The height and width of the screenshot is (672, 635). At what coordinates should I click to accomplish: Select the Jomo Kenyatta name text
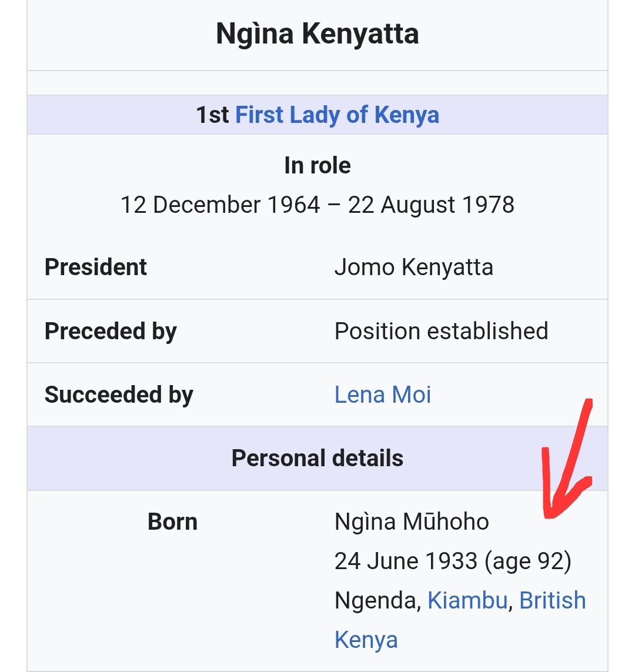click(413, 267)
